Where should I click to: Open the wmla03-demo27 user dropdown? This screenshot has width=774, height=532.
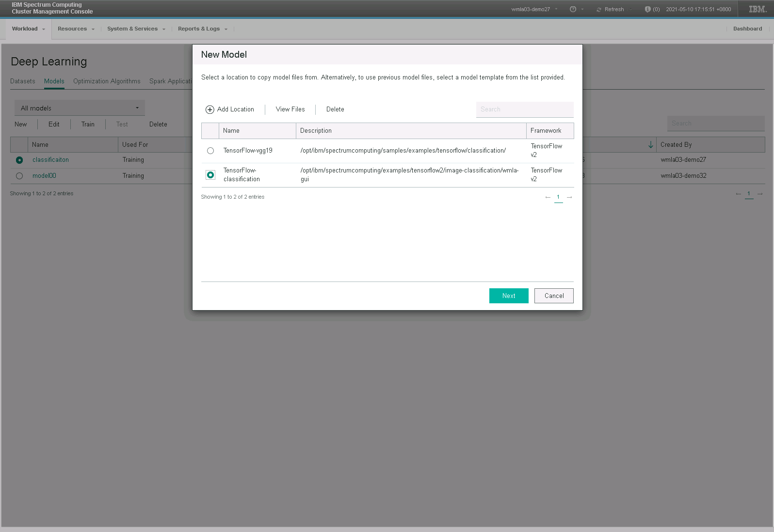pyautogui.click(x=534, y=9)
